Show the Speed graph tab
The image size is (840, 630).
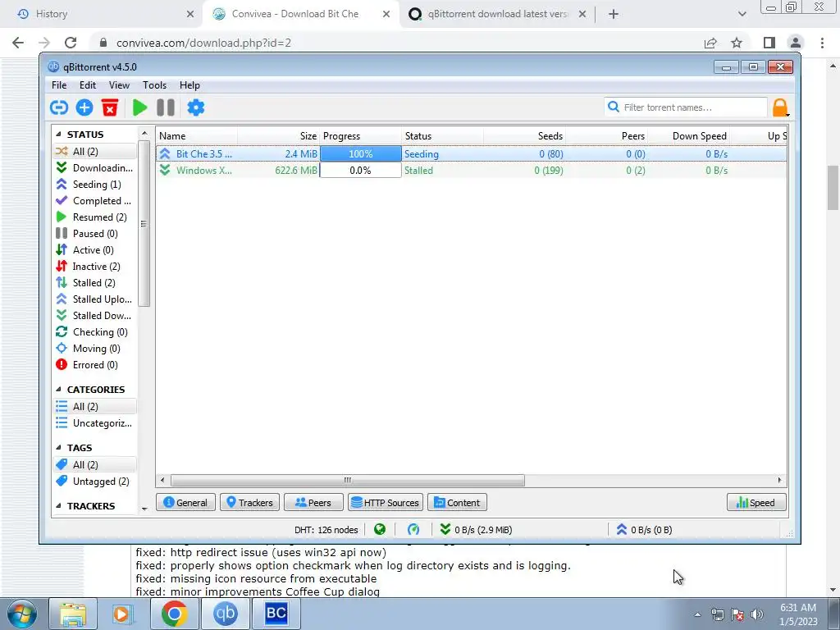(x=756, y=503)
